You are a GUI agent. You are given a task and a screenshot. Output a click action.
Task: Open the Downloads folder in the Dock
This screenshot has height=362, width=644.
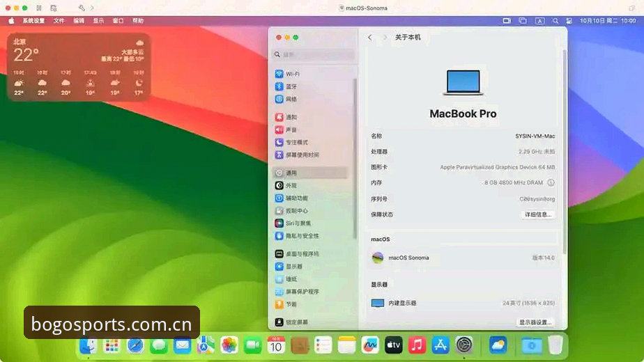tap(532, 345)
